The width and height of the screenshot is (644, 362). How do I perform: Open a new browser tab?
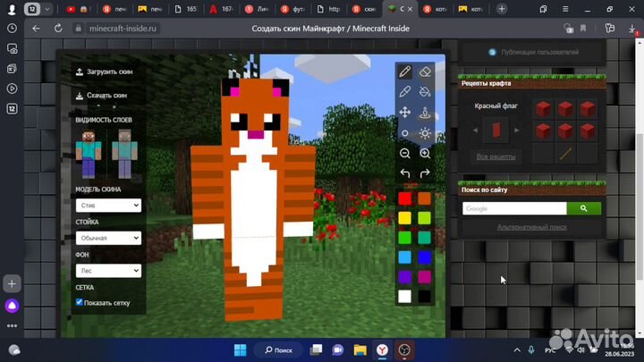click(502, 9)
